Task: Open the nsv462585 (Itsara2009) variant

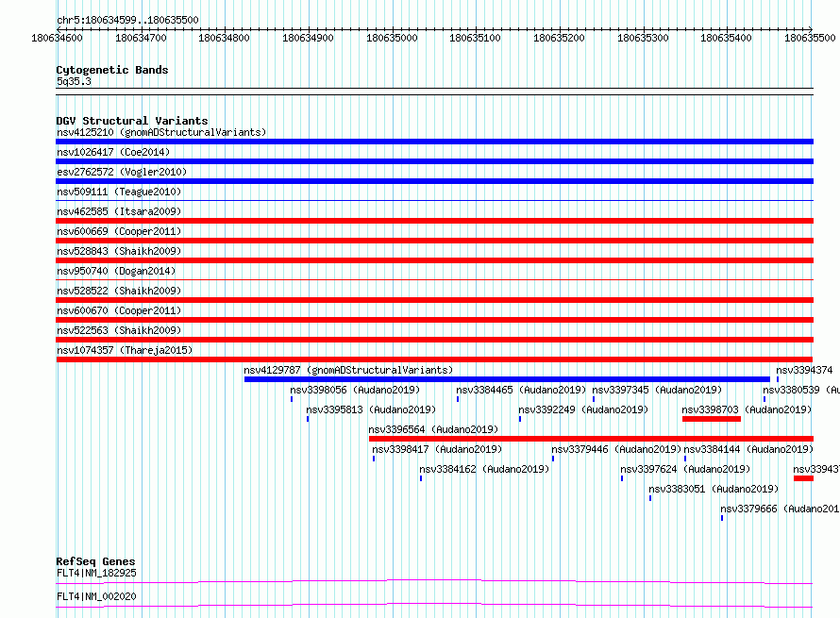Action: pos(119,211)
